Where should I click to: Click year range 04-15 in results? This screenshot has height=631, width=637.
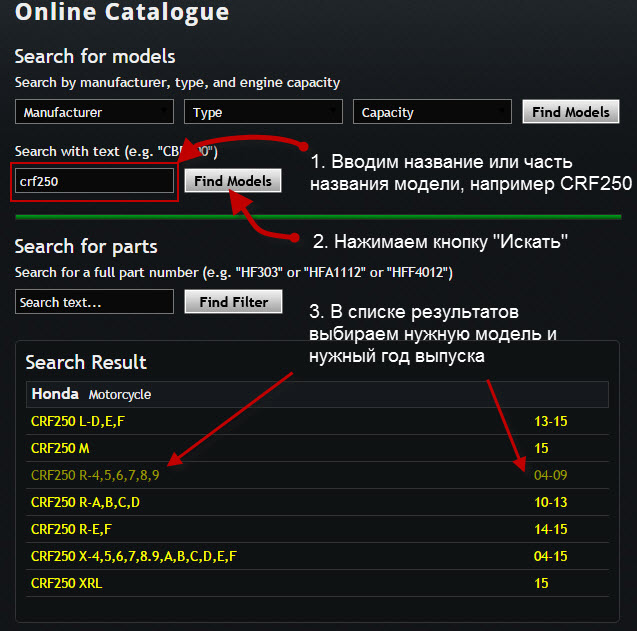550,556
